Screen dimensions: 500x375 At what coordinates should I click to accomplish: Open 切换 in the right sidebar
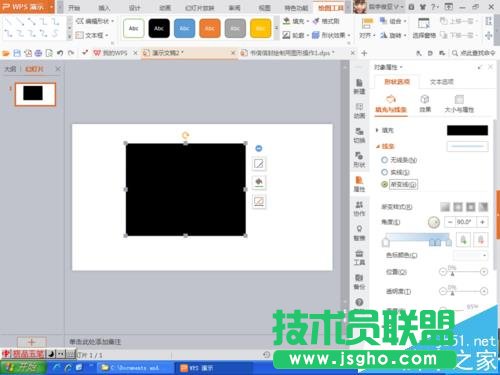click(x=359, y=135)
